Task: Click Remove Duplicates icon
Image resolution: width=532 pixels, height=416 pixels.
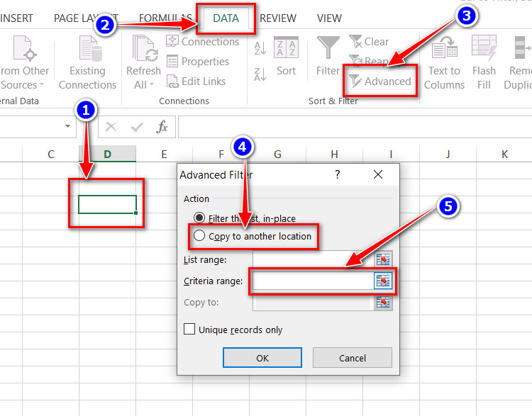Action: 523,47
